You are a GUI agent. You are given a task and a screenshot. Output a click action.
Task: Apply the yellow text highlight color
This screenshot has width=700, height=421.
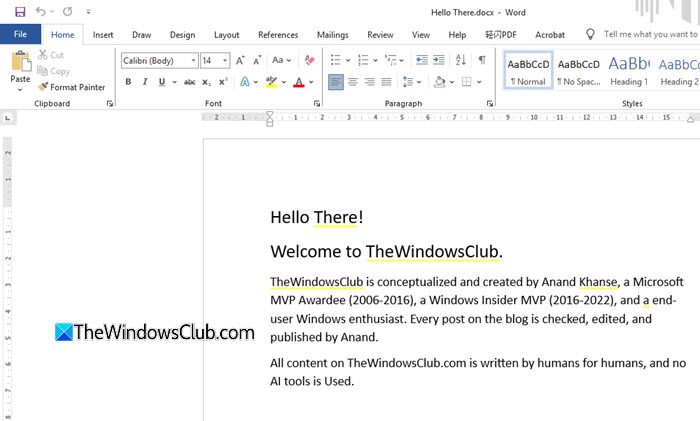[271, 82]
